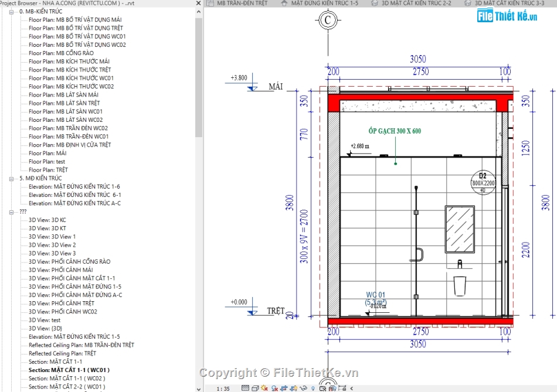This screenshot has height=392, width=557.
Task: Open Floor Plan: MB KÍCH THƯỚC TRỆT
Action: (70, 70)
